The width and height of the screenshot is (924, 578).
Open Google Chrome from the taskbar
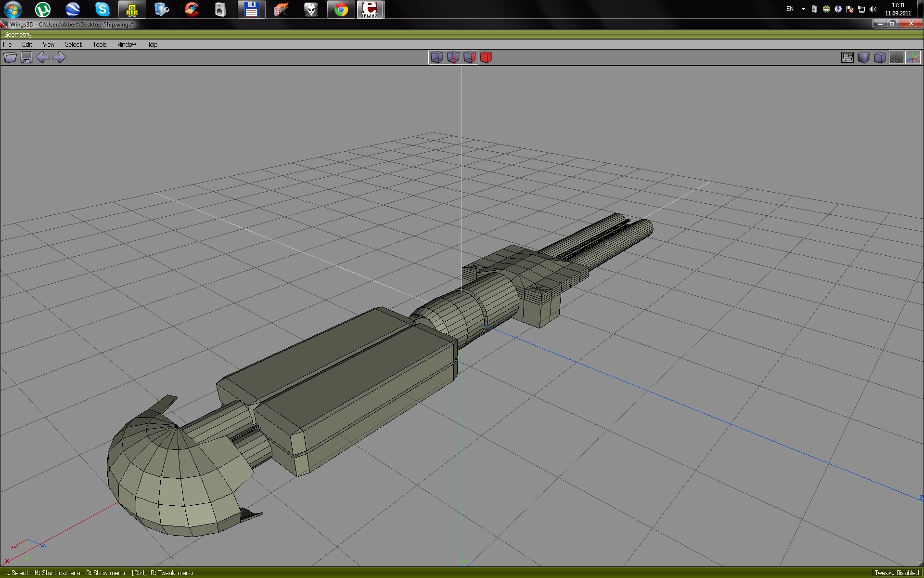point(341,9)
